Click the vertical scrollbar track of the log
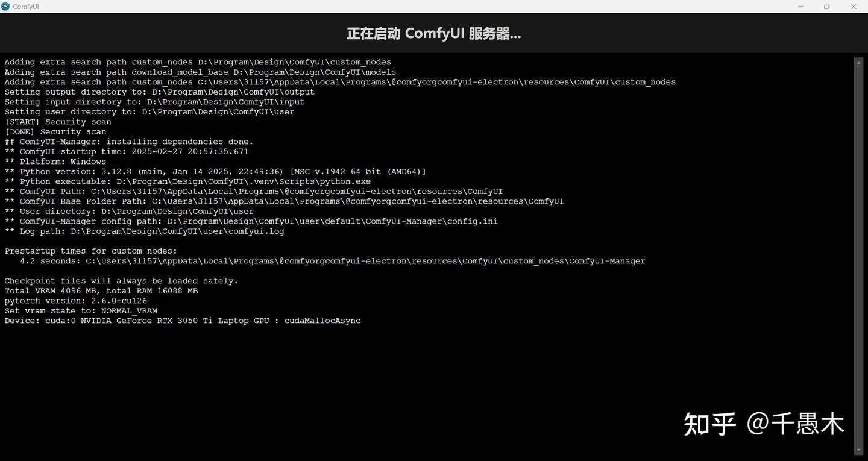The image size is (868, 461). [x=859, y=256]
